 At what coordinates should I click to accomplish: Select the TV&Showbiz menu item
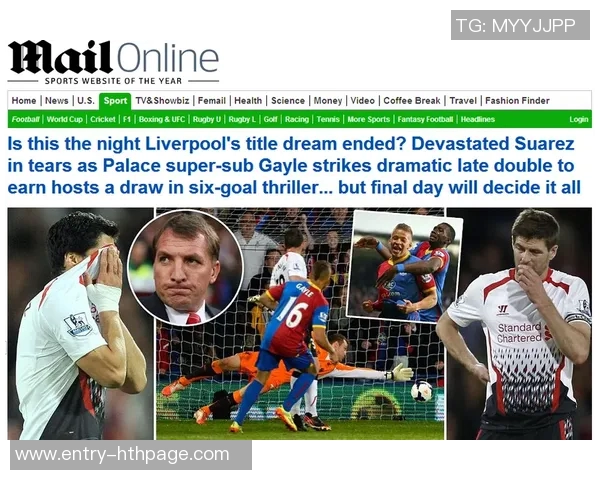tap(162, 101)
